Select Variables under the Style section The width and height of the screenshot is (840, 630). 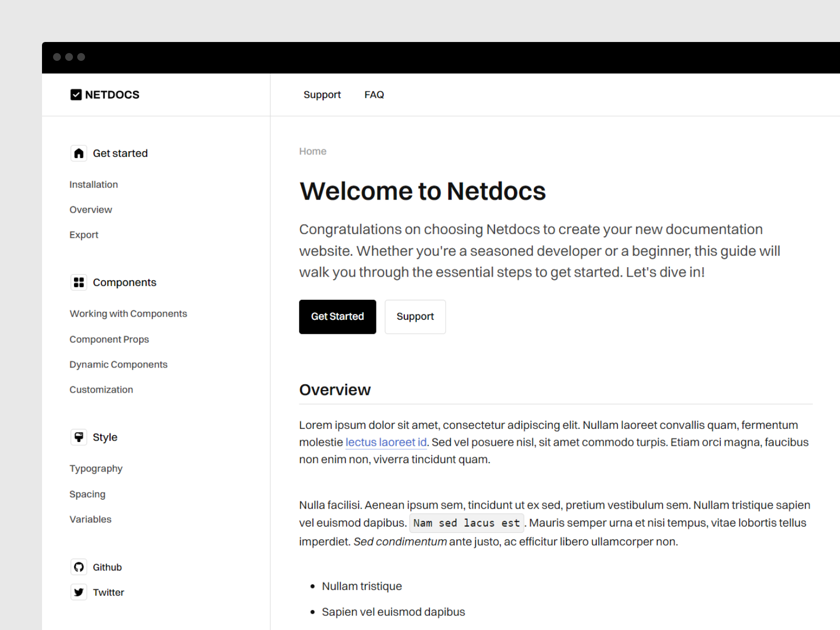[x=90, y=519]
